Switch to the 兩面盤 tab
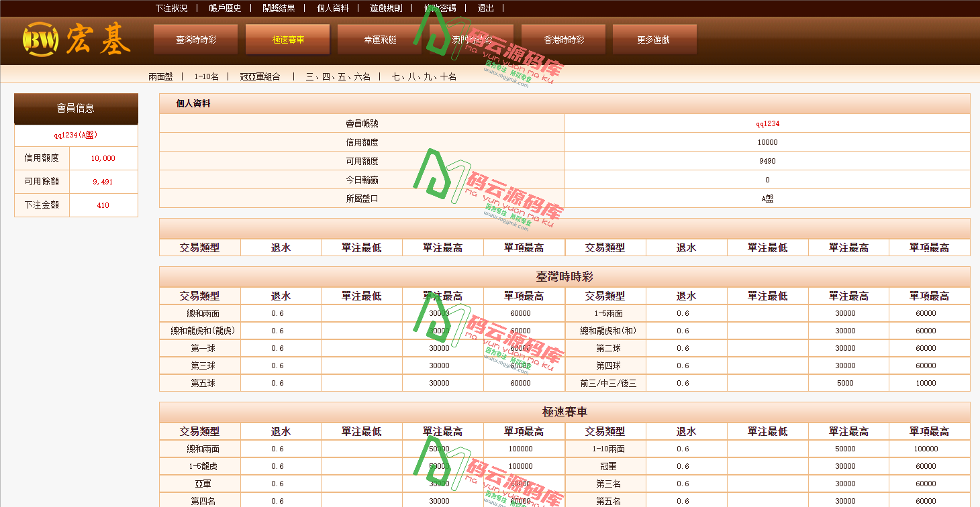Screen dimensions: 980x507 (161, 76)
